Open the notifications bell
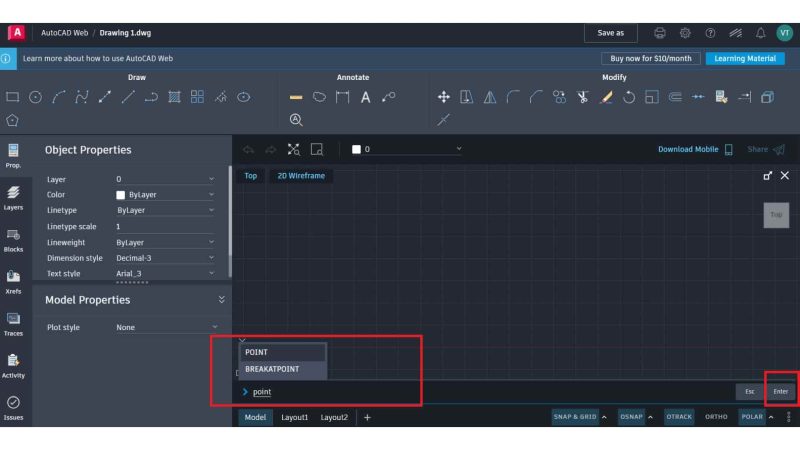Viewport: 800px width, 450px height. coord(760,33)
